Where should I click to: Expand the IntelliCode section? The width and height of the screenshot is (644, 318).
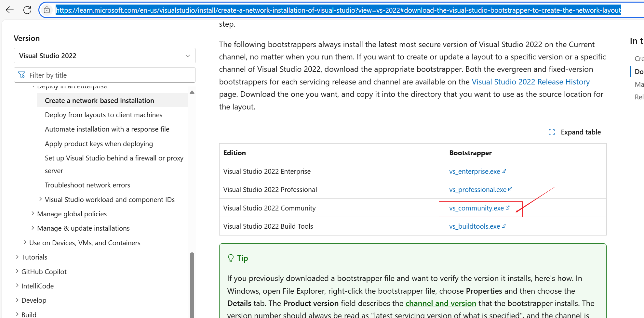[x=17, y=286]
